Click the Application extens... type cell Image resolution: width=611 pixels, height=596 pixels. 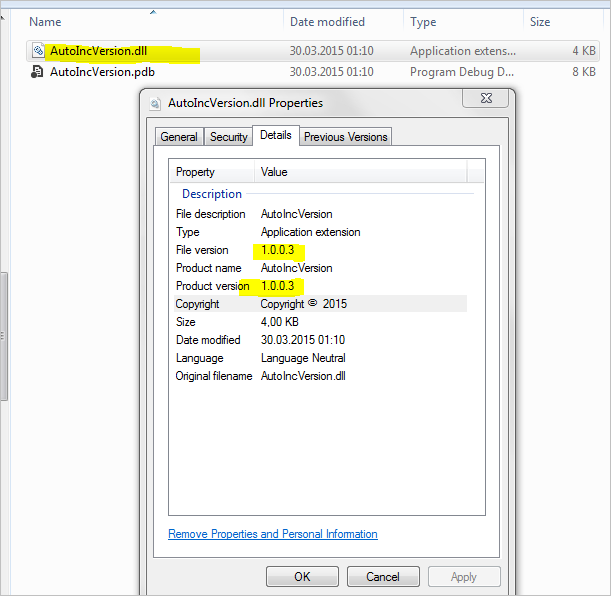[x=463, y=51]
